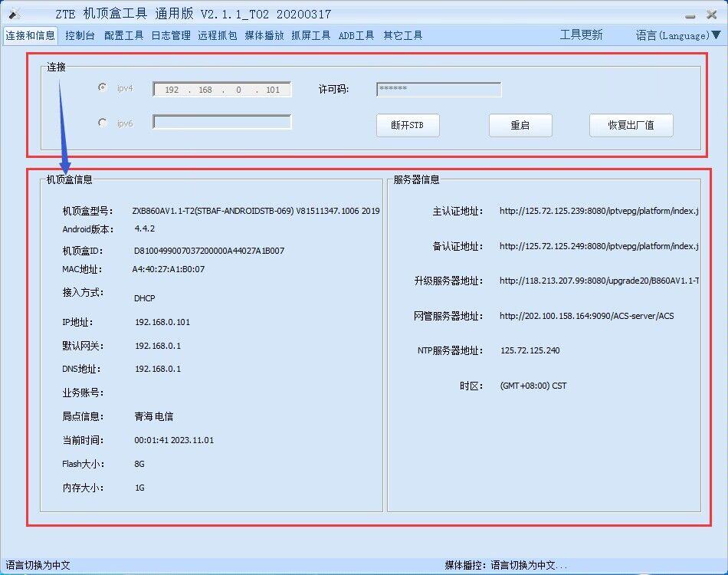Click 默认网关 value 192.168.0.1
Screen dimensions: 728x575
click(x=158, y=346)
